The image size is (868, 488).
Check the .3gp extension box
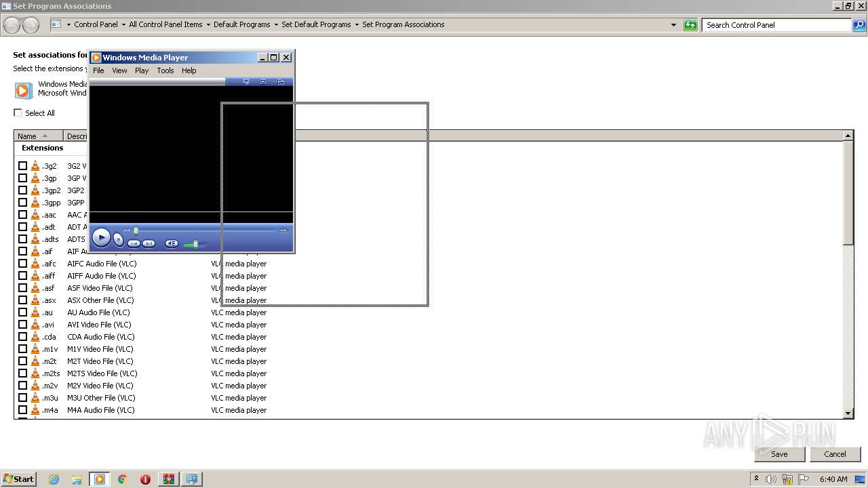point(23,178)
